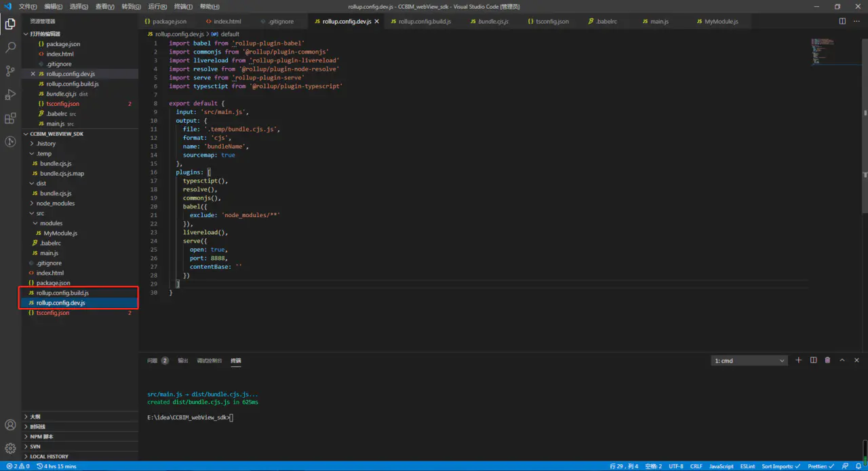Viewport: 868px width, 471px height.
Task: Open the Search view in activity bar
Action: [x=10, y=48]
